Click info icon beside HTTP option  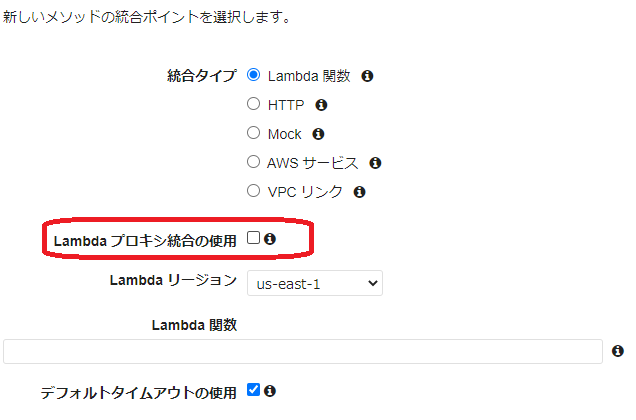pyautogui.click(x=321, y=104)
